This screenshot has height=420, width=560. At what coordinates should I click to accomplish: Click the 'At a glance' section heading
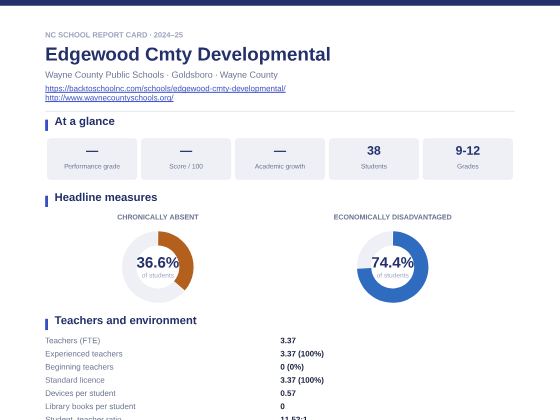point(85,121)
